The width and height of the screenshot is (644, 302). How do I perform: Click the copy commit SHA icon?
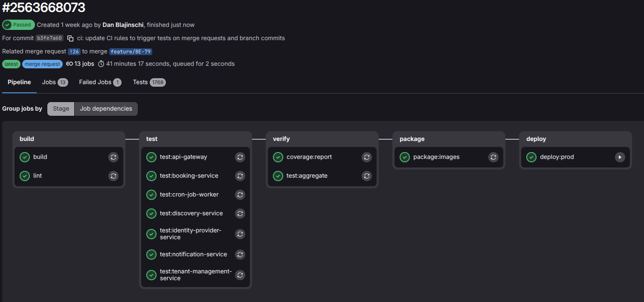pyautogui.click(x=70, y=38)
